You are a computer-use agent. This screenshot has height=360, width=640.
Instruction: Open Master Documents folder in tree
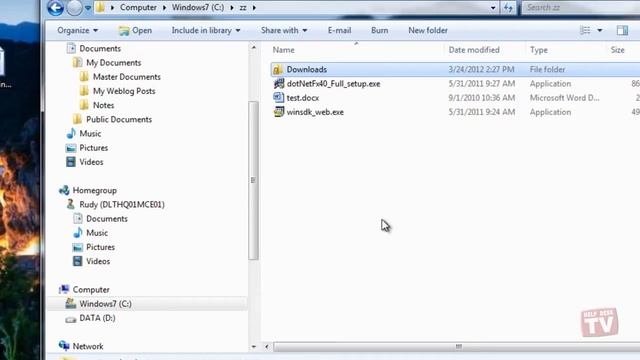127,77
